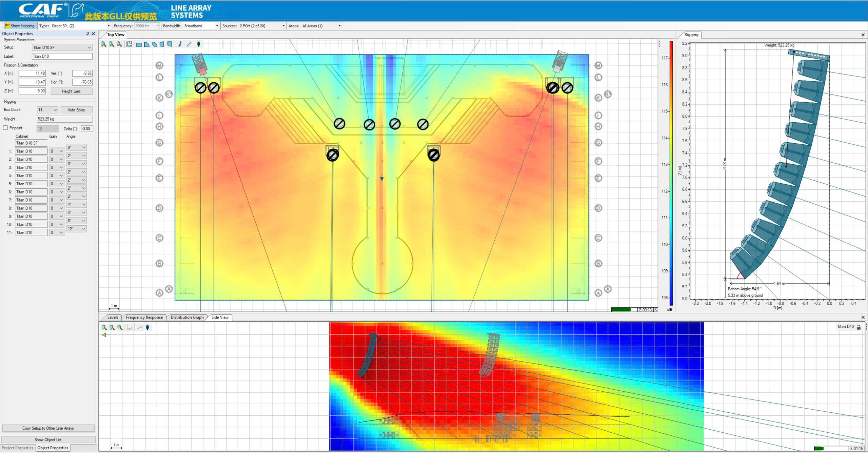Select the quarter-circle area tool
Viewport: 868px width, 453px height.
pos(146,44)
